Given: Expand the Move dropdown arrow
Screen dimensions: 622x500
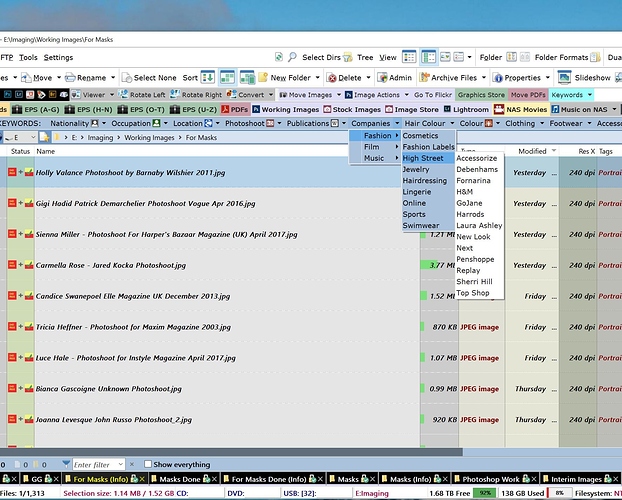Looking at the screenshot, I should [59, 77].
